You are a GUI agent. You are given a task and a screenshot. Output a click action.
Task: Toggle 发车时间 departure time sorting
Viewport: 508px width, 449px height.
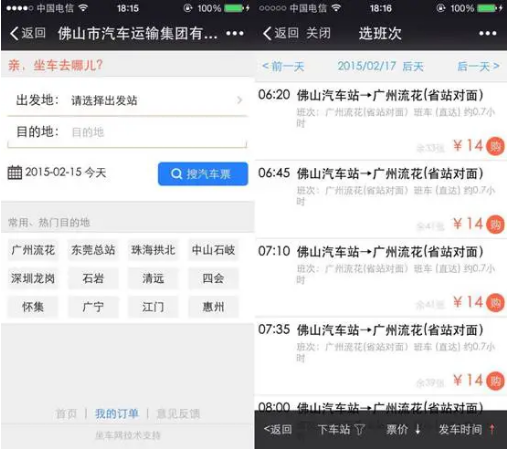(x=467, y=429)
